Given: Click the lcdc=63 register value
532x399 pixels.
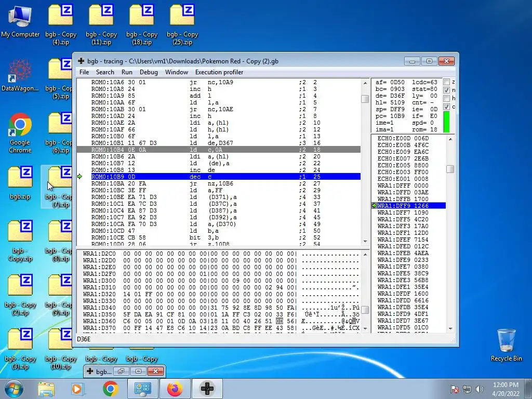Looking at the screenshot, I should coord(425,82).
